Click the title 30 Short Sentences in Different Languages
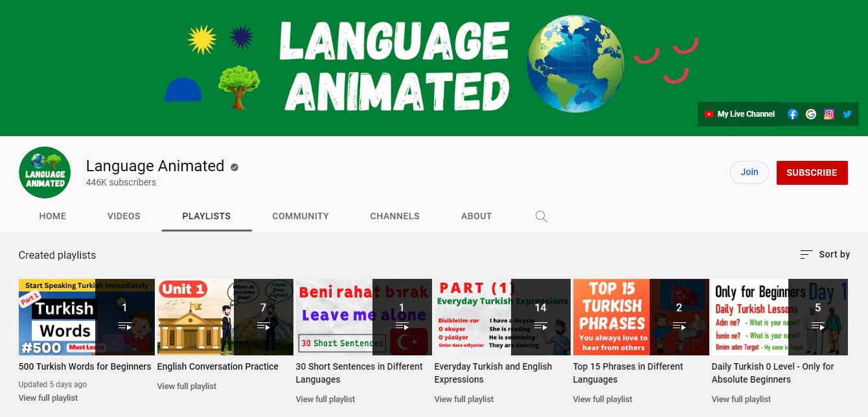868x417 pixels. 360,373
